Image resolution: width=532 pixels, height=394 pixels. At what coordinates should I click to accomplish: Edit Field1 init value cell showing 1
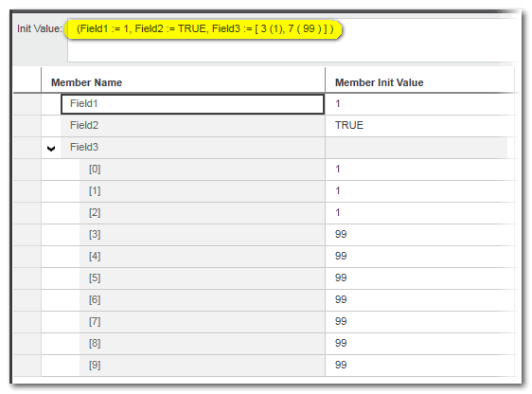[x=419, y=104]
